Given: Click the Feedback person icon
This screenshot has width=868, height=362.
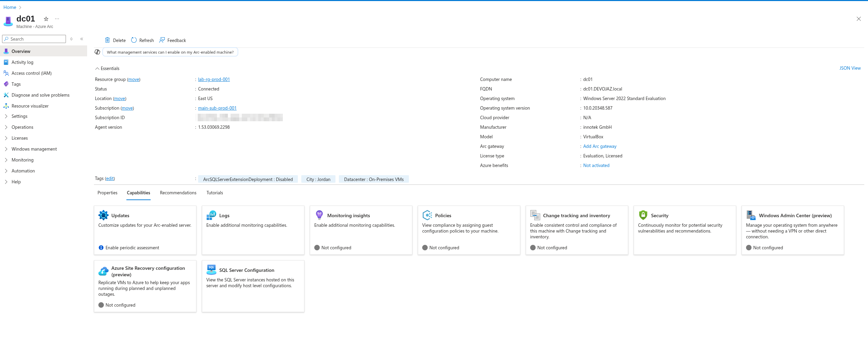Looking at the screenshot, I should pos(162,40).
